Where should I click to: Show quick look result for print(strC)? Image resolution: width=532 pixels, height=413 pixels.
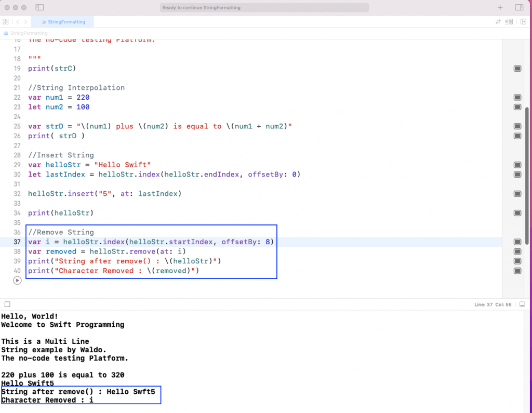[x=517, y=69]
